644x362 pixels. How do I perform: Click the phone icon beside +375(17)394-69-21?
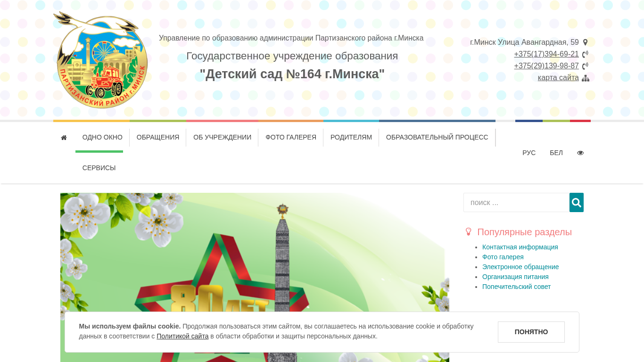(585, 54)
